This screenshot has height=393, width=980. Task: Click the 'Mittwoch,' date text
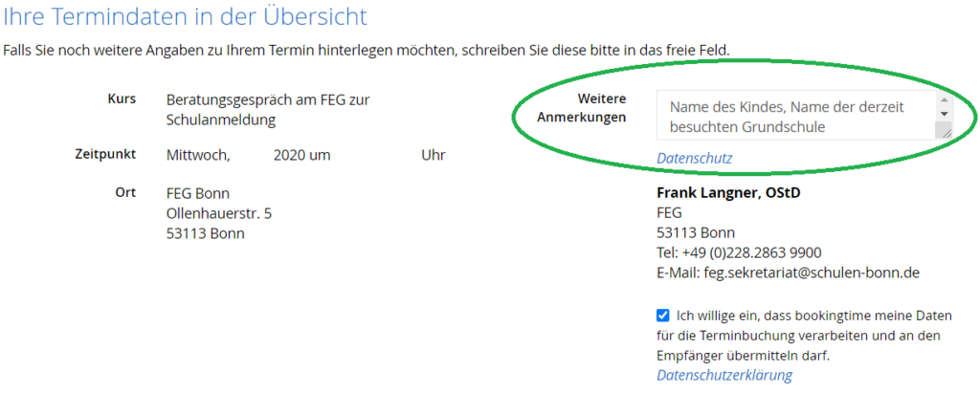coord(198,156)
